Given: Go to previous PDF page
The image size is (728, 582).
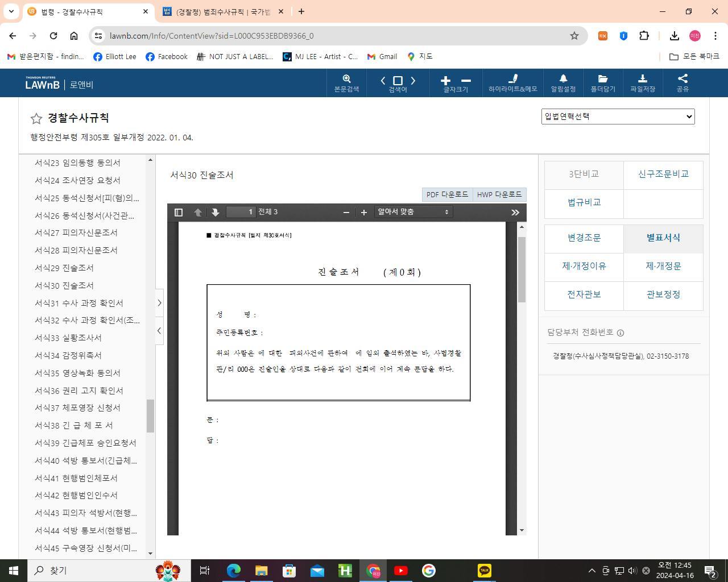Looking at the screenshot, I should (198, 212).
